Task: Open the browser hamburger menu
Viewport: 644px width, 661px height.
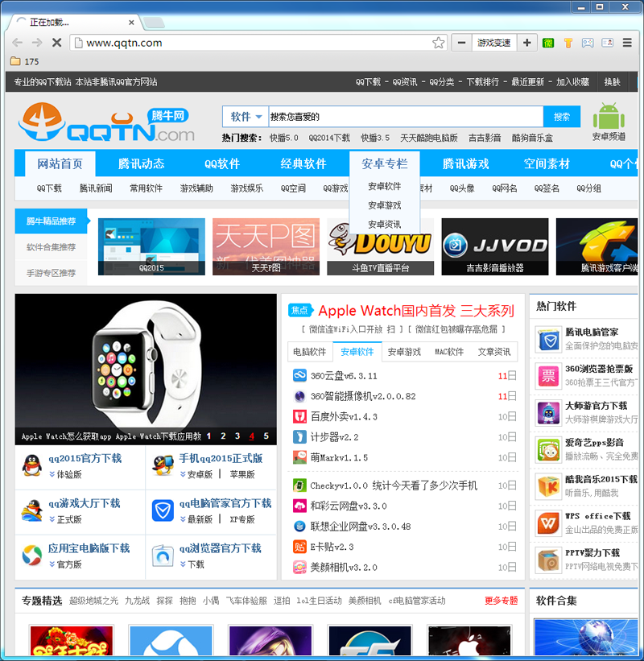Action: (x=627, y=43)
